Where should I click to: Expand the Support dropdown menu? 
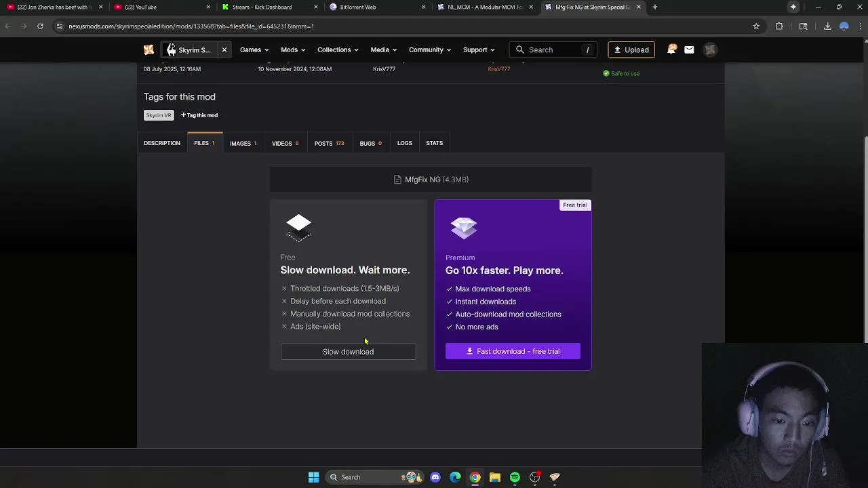click(x=479, y=49)
